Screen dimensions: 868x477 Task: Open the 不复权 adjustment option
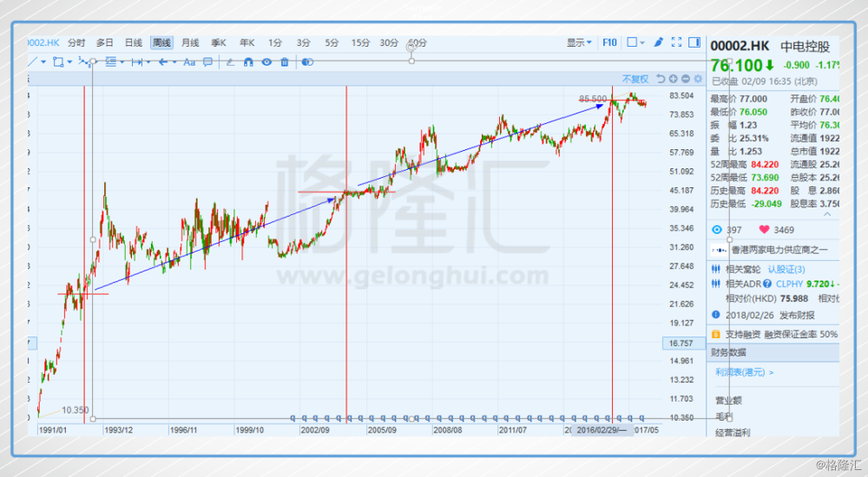tap(635, 79)
